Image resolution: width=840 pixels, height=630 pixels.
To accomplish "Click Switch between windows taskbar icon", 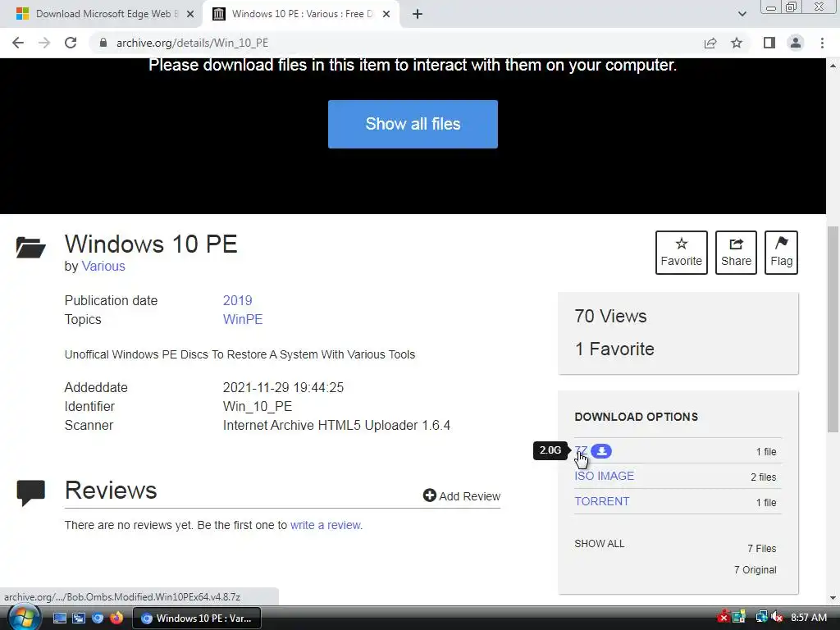I will pyautogui.click(x=79, y=618).
